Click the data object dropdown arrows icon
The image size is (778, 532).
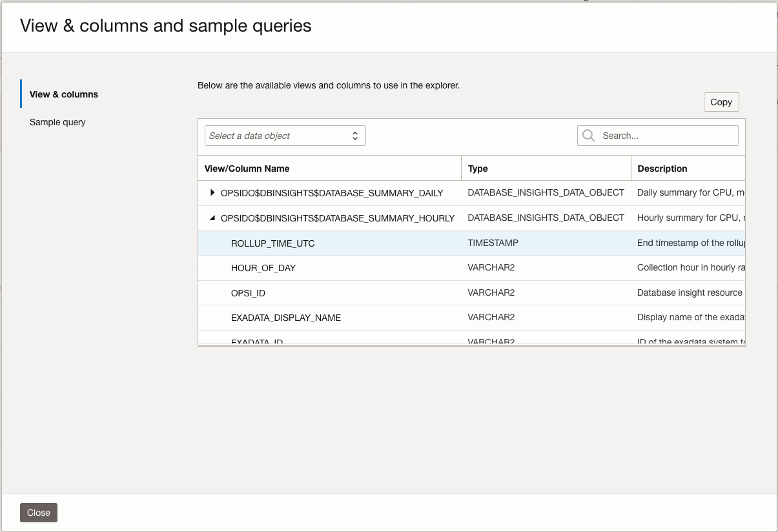[354, 136]
